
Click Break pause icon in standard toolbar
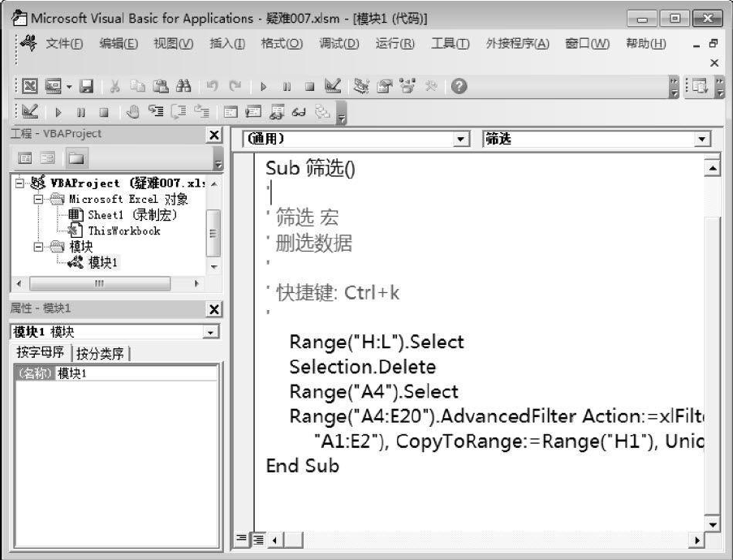pyautogui.click(x=287, y=87)
